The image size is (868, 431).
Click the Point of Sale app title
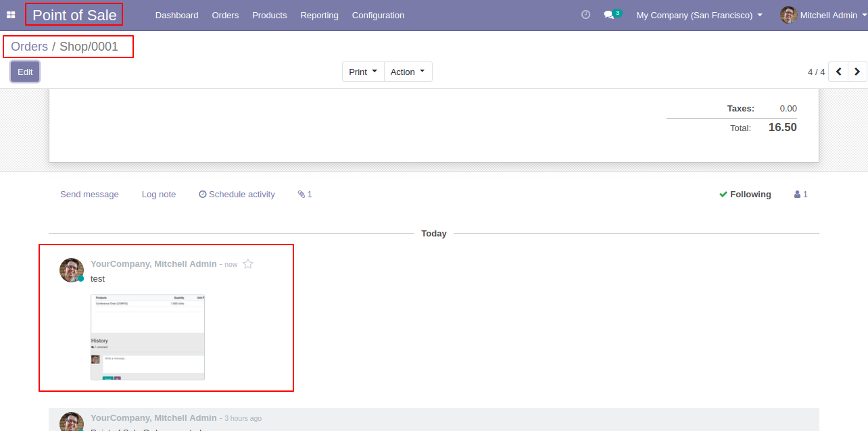click(x=74, y=15)
